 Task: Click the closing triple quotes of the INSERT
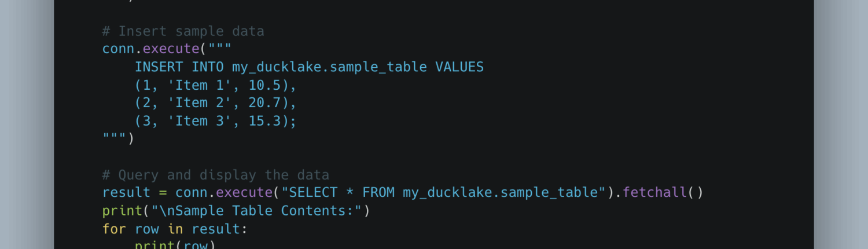coord(115,139)
